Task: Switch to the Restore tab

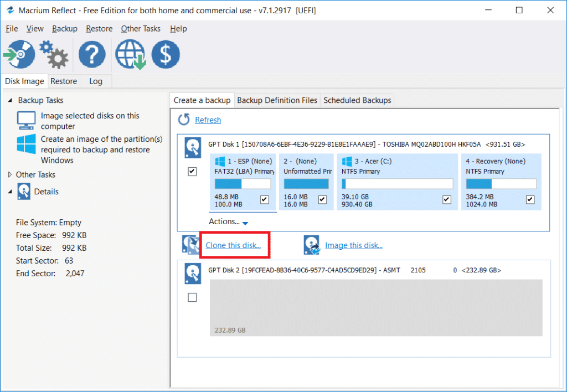Action: click(x=64, y=81)
